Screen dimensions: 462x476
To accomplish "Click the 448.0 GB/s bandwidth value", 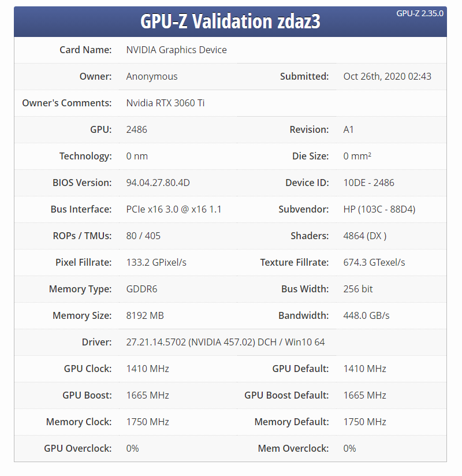I will pos(366,315).
